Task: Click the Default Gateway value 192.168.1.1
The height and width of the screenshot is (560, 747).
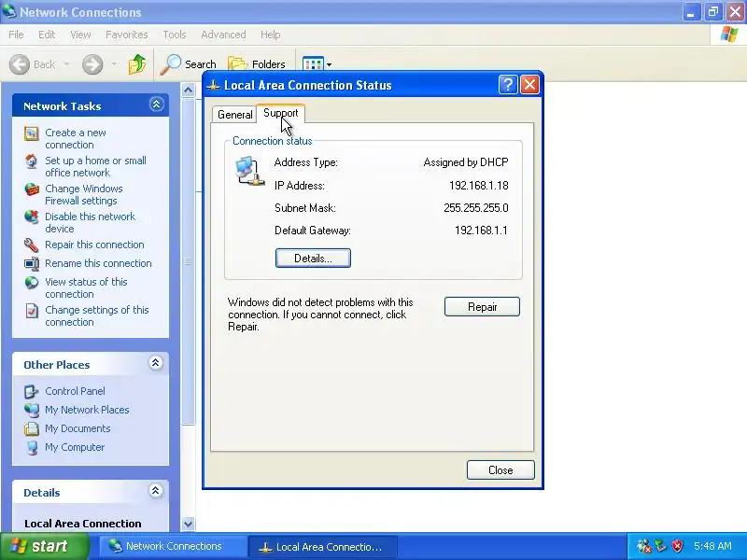Action: 481,231
